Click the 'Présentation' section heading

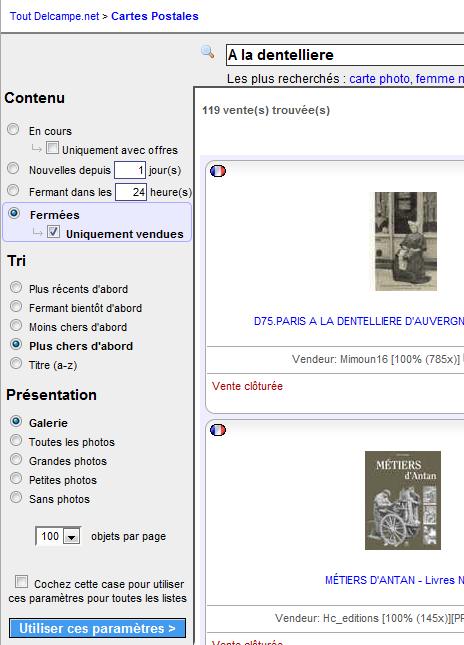pos(51,395)
